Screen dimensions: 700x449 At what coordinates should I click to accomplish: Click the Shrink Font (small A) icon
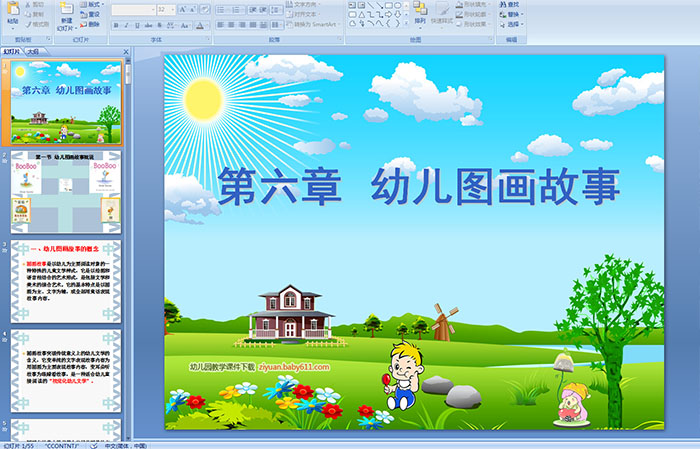coord(193,9)
